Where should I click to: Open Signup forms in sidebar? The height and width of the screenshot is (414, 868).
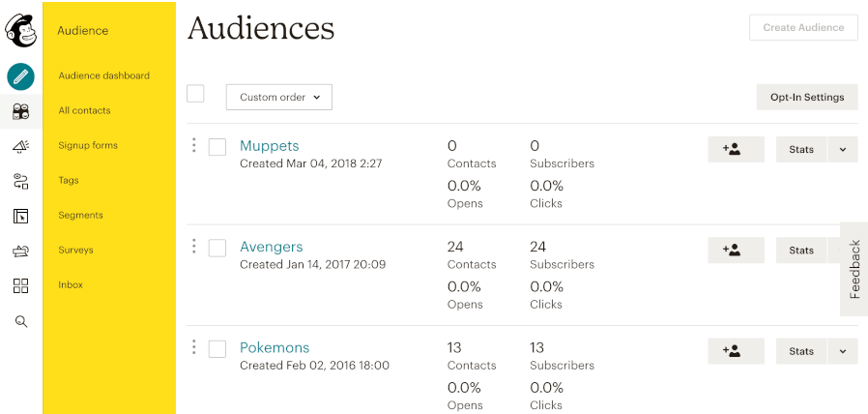point(88,145)
